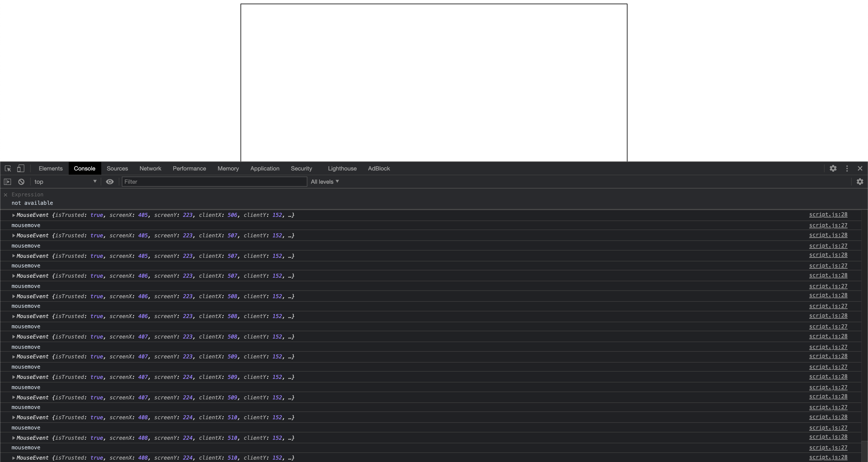Close the DevTools panel
The width and height of the screenshot is (868, 462).
tap(860, 168)
